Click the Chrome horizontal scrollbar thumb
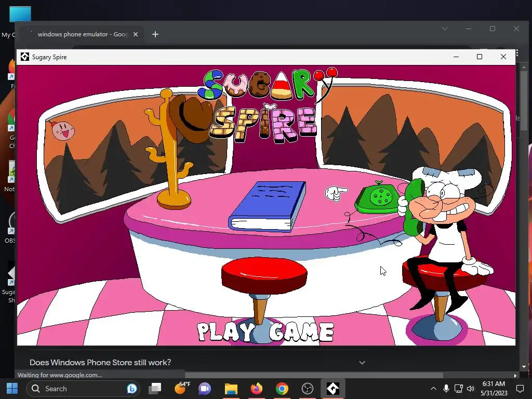This screenshot has height=399, width=532. click(314, 375)
